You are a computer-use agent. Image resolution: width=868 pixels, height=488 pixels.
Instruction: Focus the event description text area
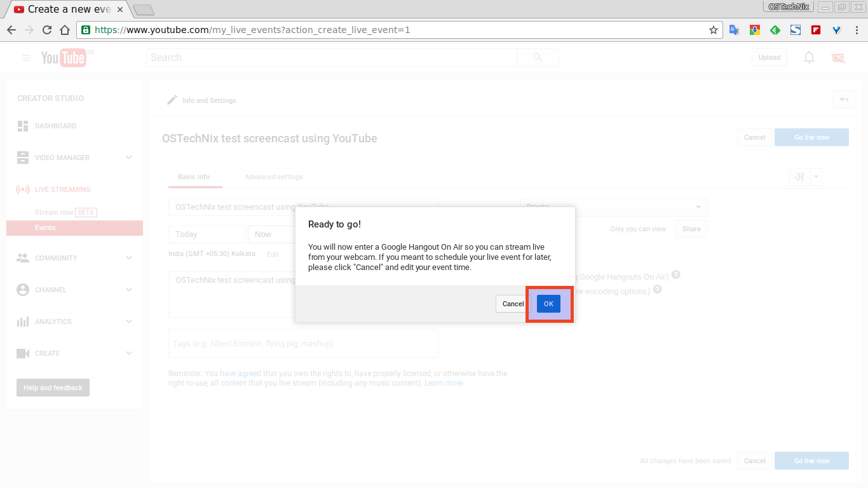pos(303,294)
